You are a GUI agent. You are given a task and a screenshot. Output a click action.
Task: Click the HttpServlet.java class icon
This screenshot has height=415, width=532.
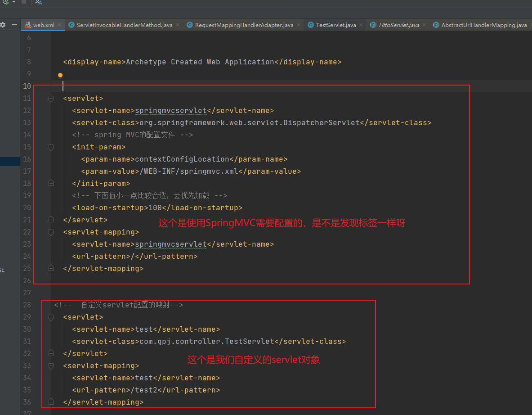pyautogui.click(x=373, y=25)
